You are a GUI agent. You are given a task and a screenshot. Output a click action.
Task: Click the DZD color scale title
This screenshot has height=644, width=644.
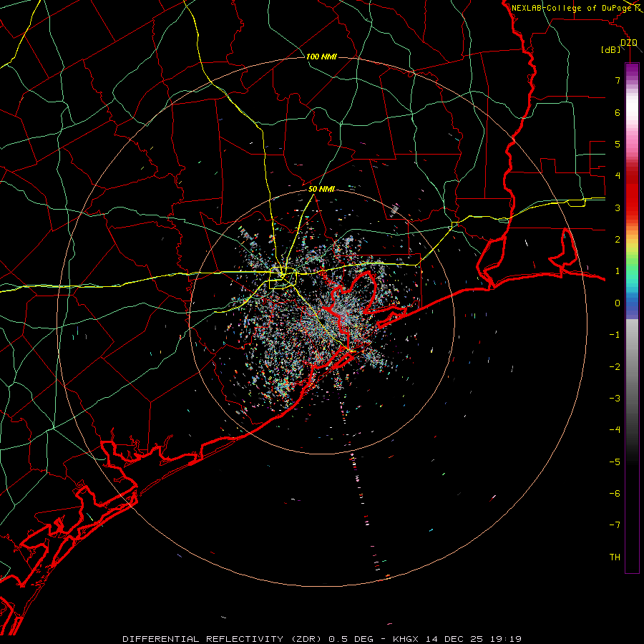(x=629, y=43)
